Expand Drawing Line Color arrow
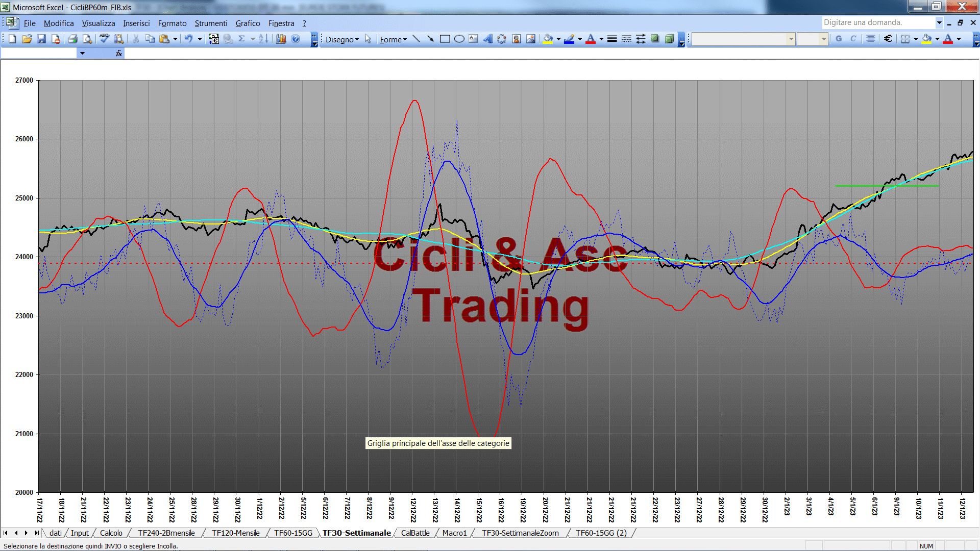Viewport: 980px width, 551px height. pyautogui.click(x=580, y=39)
